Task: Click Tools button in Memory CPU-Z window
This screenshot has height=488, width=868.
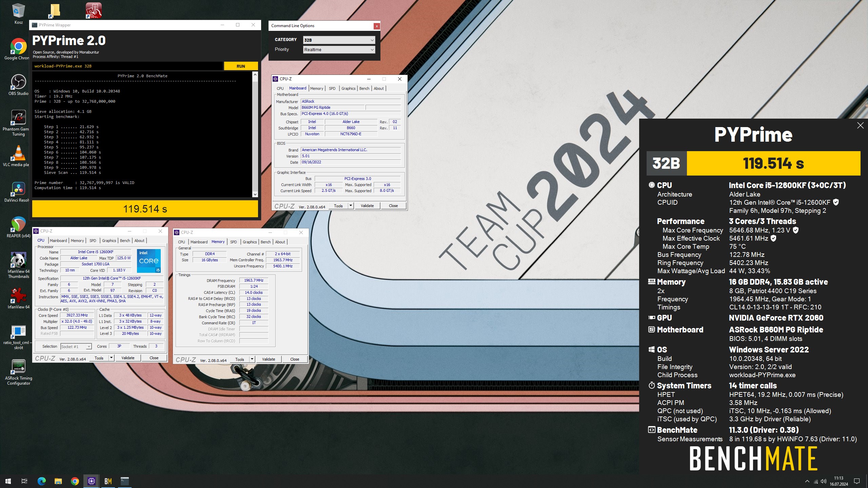Action: click(240, 359)
